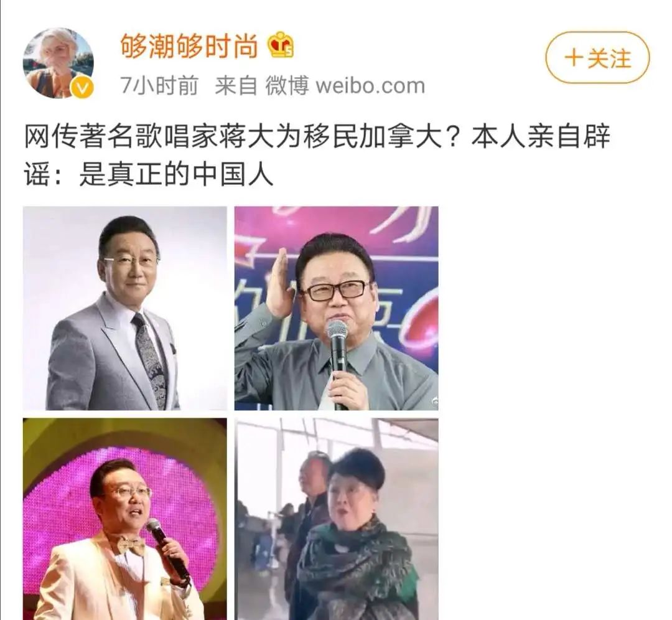The height and width of the screenshot is (620, 672).
Task: Click the yellow verified V badge
Action: 82,88
